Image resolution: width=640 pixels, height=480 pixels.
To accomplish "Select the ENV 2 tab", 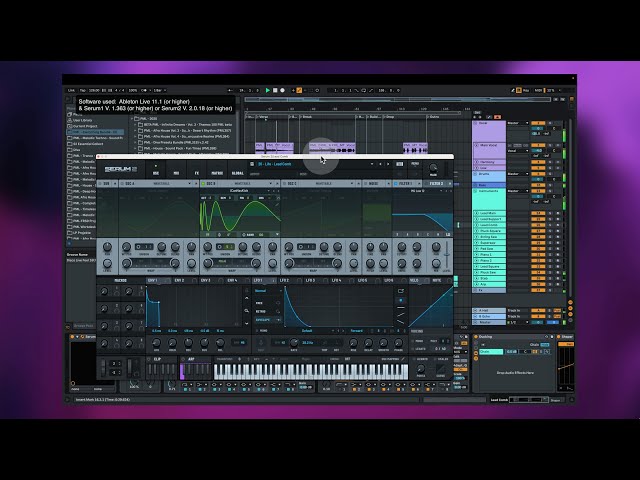I will 183,280.
